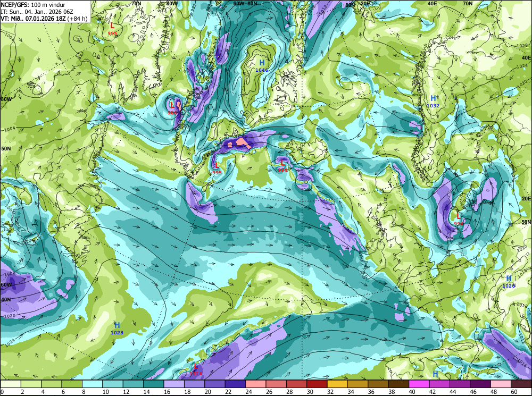The height and width of the screenshot is (396, 532).
Task: Click the blue H marker above the Atlantic 1028
Action: 117,325
